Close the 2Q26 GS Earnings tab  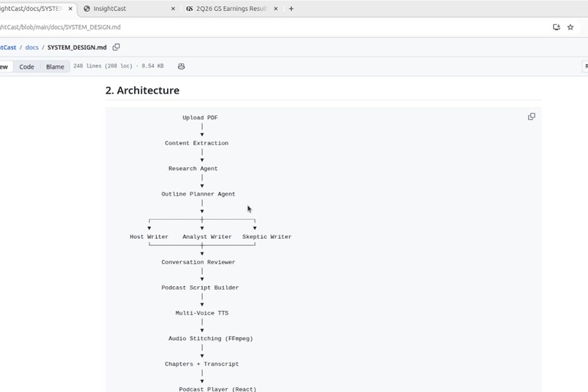click(276, 9)
